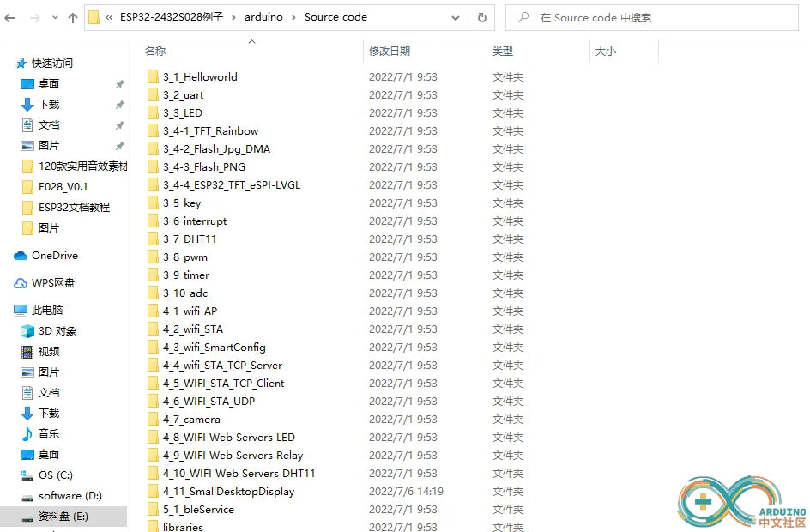810x532 pixels.
Task: Refresh the Source code folder
Action: coord(481,17)
